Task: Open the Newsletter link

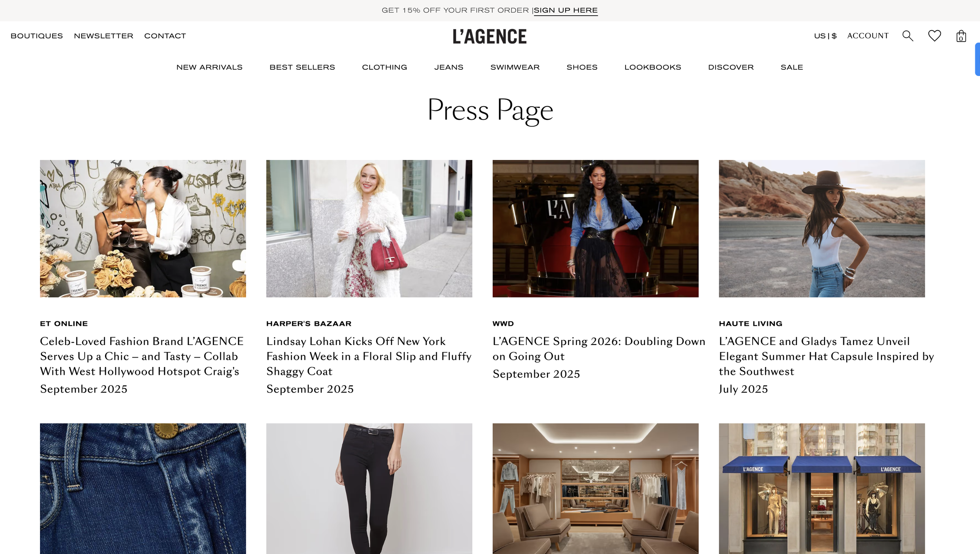Action: (103, 36)
